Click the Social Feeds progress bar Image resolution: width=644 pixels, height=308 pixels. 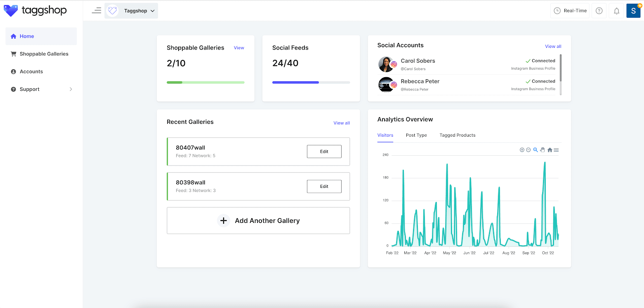(311, 83)
